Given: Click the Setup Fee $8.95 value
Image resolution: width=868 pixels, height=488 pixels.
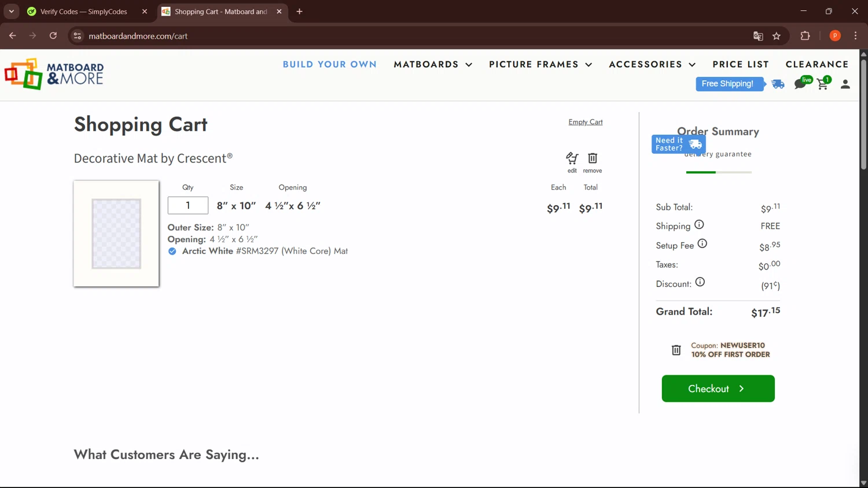Looking at the screenshot, I should point(770,246).
